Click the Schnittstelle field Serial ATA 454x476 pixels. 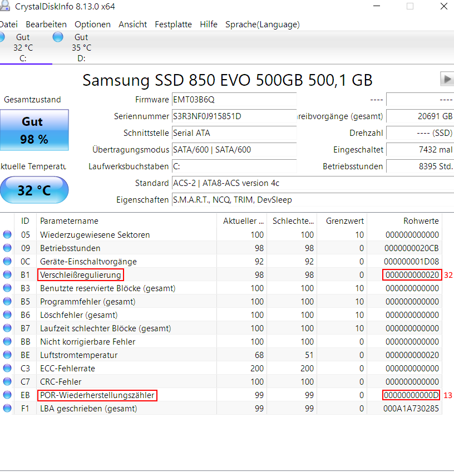coord(234,133)
